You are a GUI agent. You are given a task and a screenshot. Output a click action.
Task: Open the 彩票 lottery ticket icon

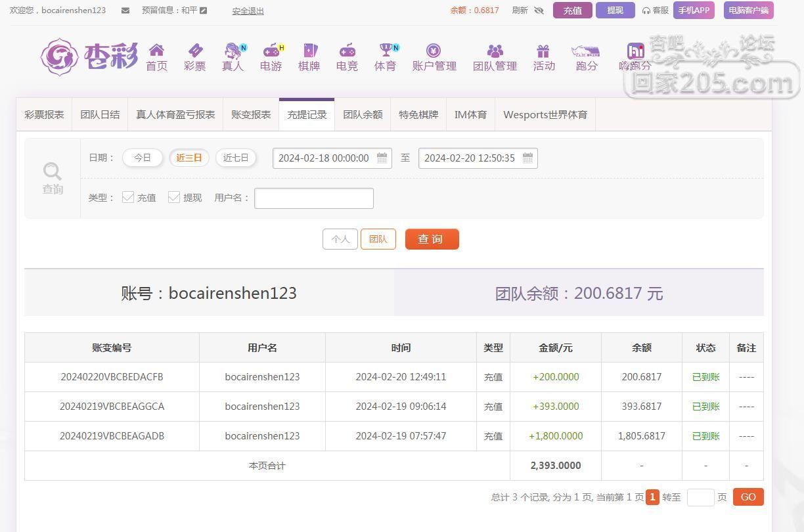(195, 51)
